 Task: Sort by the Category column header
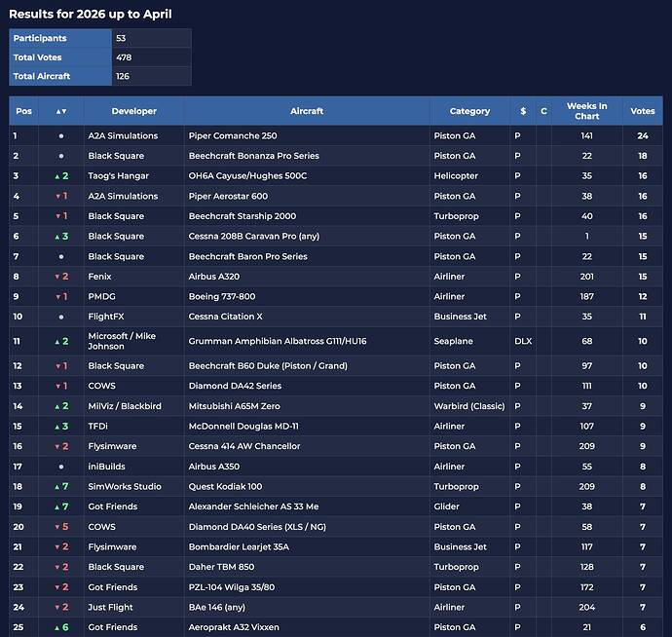click(469, 111)
